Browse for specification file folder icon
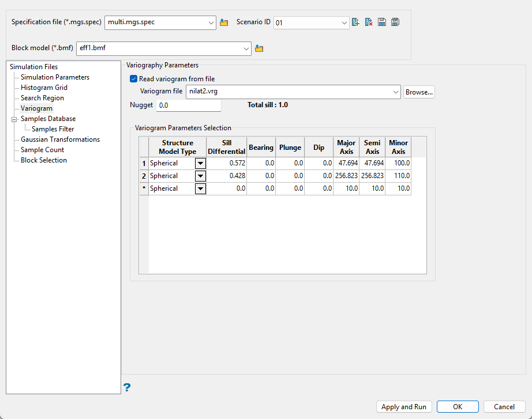The image size is (532, 419). 224,22
